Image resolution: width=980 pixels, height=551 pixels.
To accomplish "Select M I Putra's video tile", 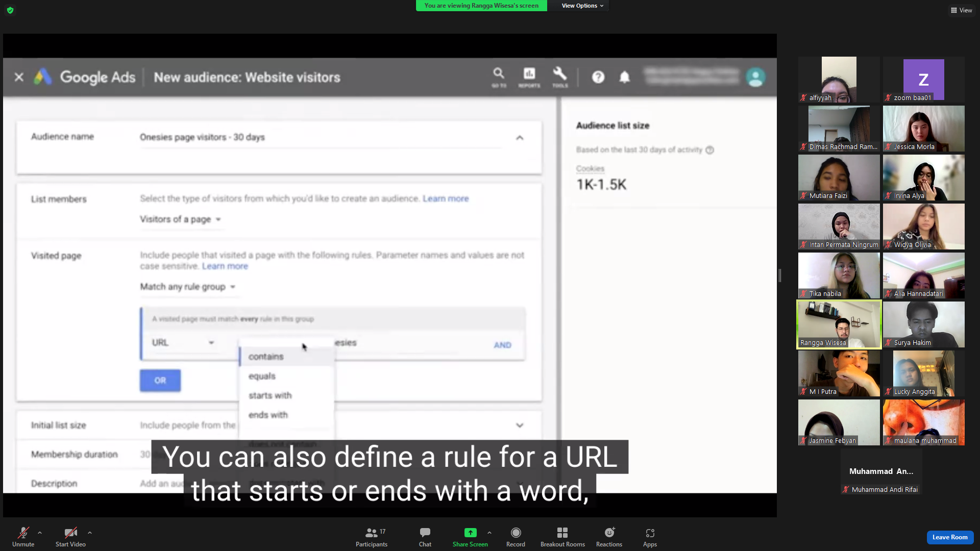I will (839, 373).
